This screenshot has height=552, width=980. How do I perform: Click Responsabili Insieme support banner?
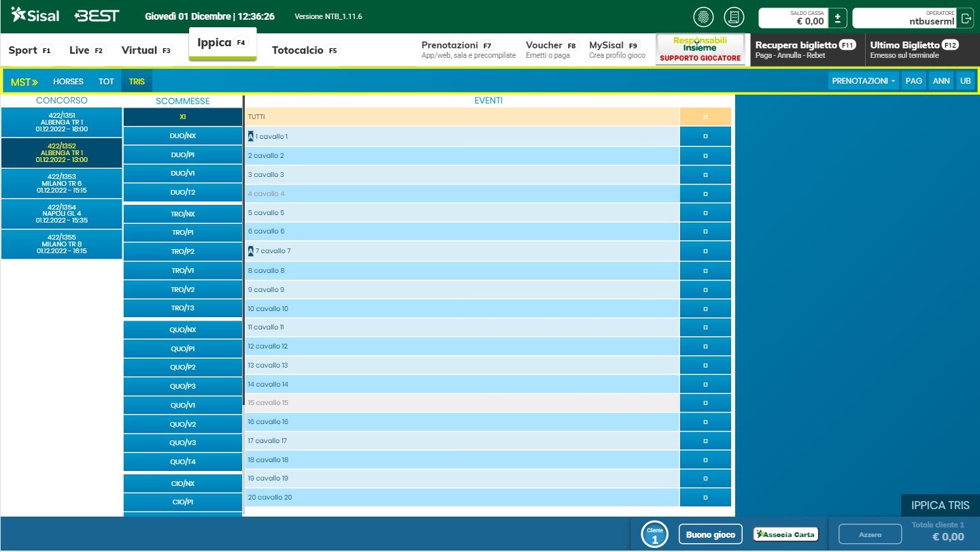coord(700,50)
